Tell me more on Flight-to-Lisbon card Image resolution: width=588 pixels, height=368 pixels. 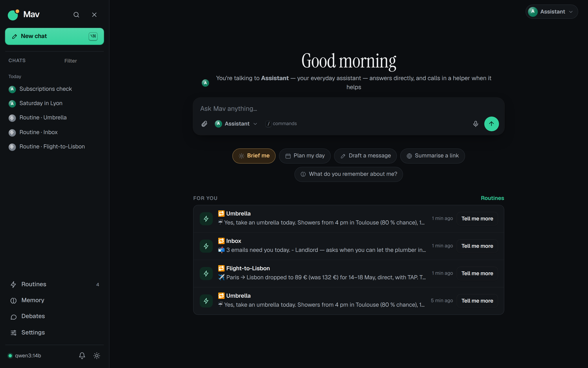pos(477,273)
